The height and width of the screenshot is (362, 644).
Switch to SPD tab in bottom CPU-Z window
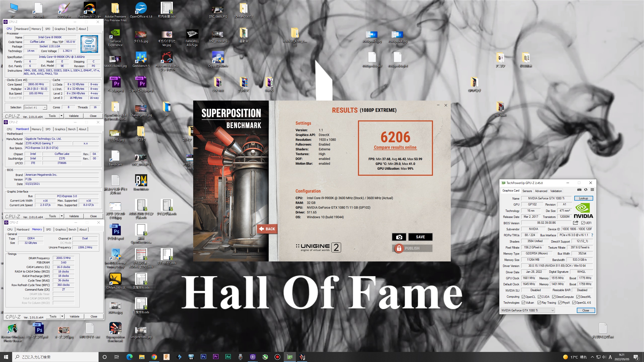(49, 230)
